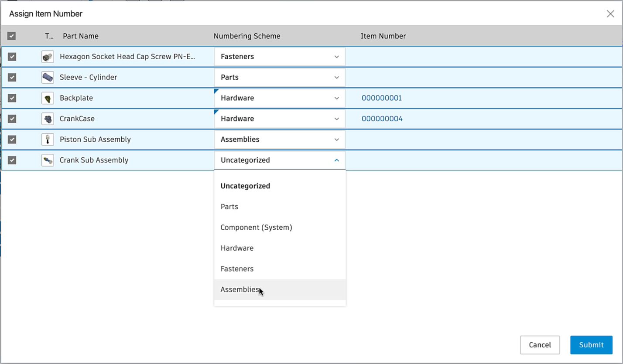Click the CrankCase part icon
The width and height of the screenshot is (623, 364).
tap(48, 119)
